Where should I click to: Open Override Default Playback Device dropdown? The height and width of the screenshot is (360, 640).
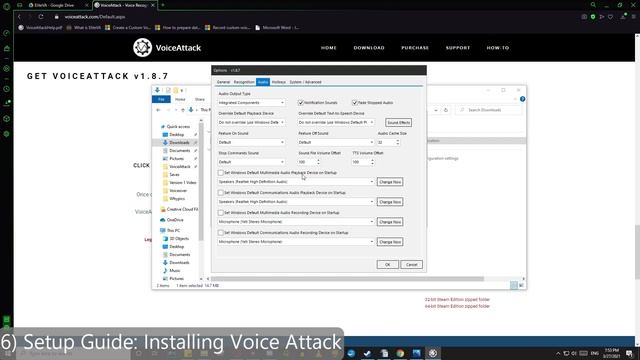pos(251,122)
